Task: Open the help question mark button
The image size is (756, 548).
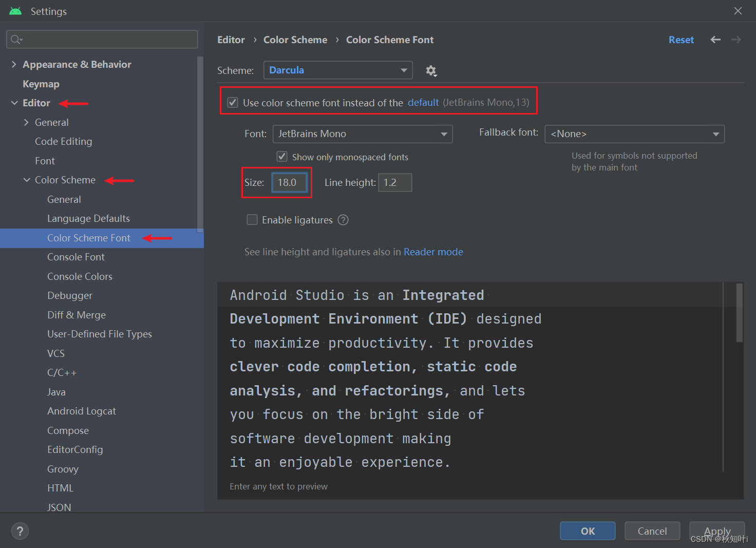Action: tap(20, 531)
